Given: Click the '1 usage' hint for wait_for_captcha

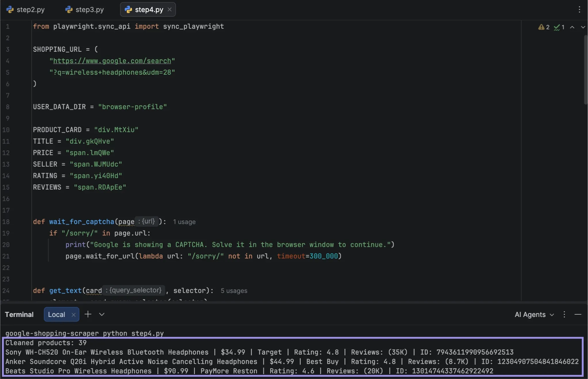Looking at the screenshot, I should tap(184, 222).
